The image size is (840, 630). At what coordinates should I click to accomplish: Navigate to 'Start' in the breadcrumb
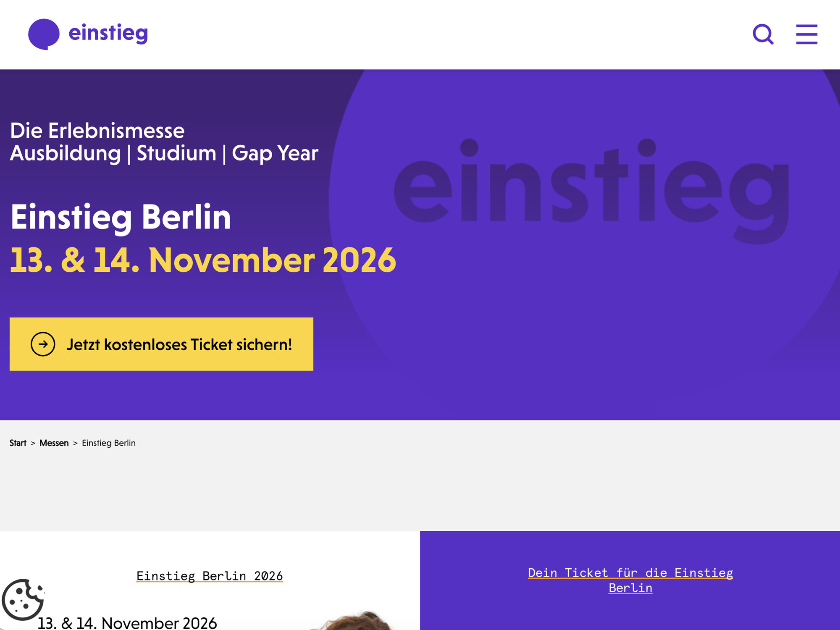click(x=18, y=443)
